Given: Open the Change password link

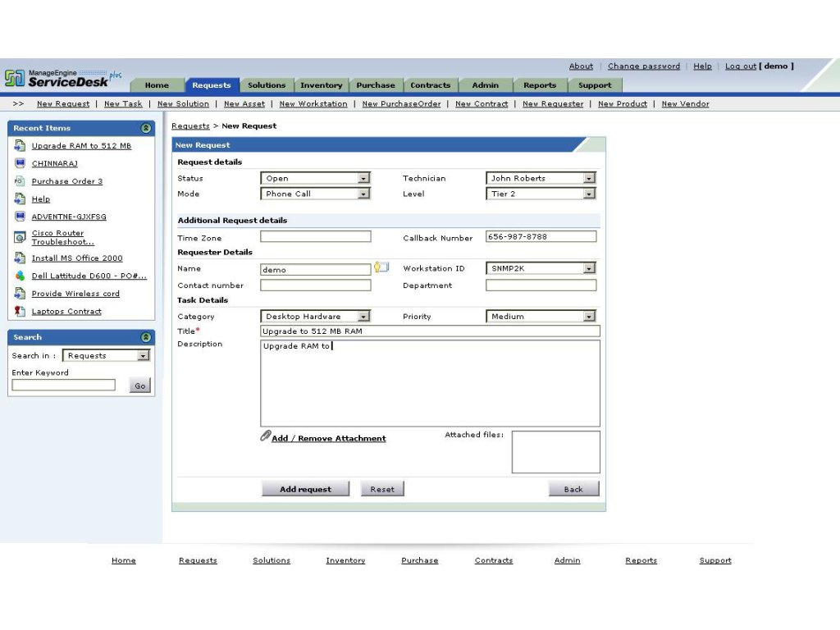Looking at the screenshot, I should pos(643,66).
